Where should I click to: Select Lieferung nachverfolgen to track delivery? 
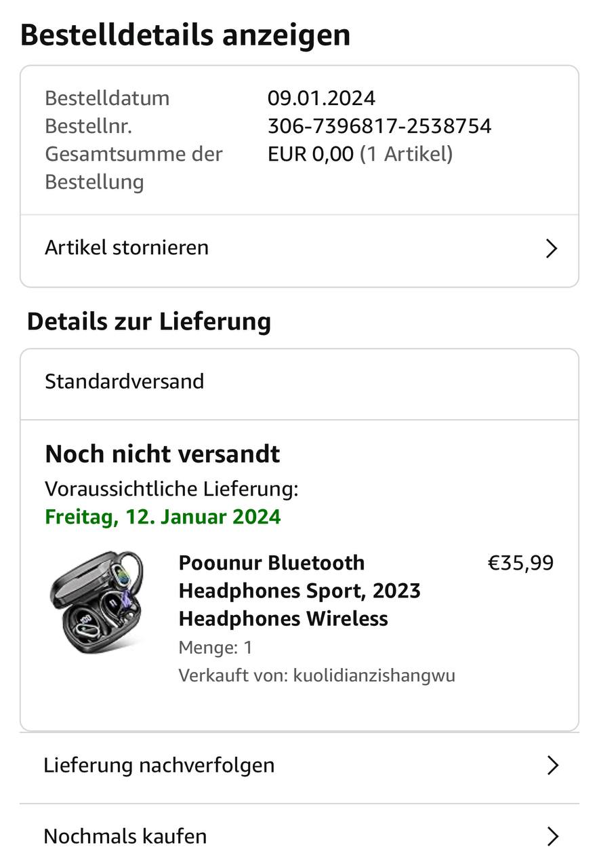[x=159, y=766]
